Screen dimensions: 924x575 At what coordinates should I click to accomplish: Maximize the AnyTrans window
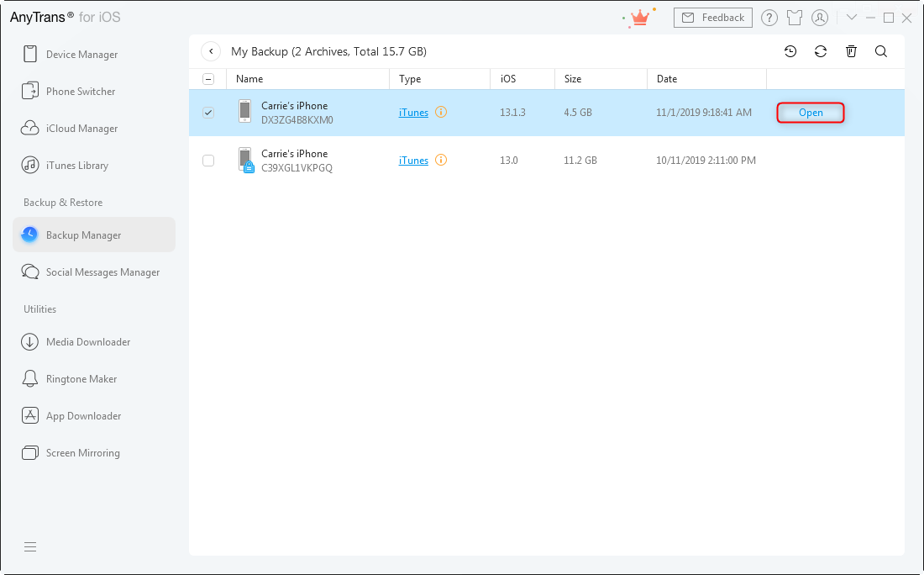[x=889, y=18]
